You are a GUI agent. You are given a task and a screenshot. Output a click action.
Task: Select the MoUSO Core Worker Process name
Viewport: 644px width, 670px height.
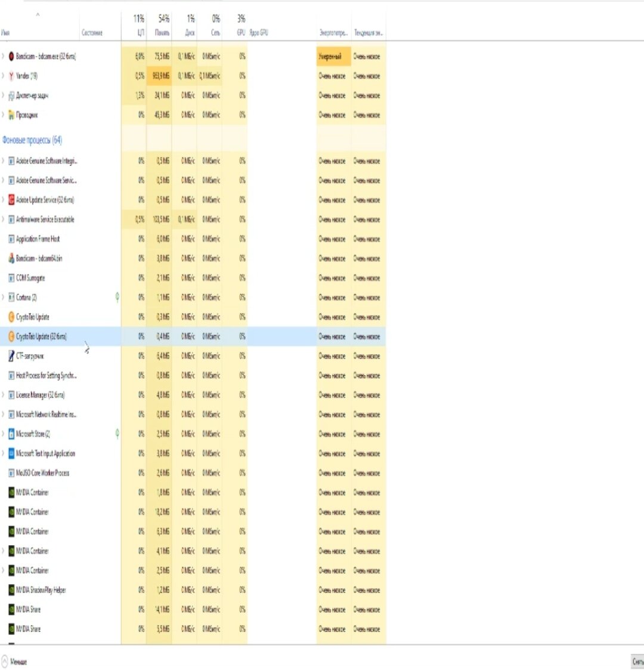click(43, 473)
